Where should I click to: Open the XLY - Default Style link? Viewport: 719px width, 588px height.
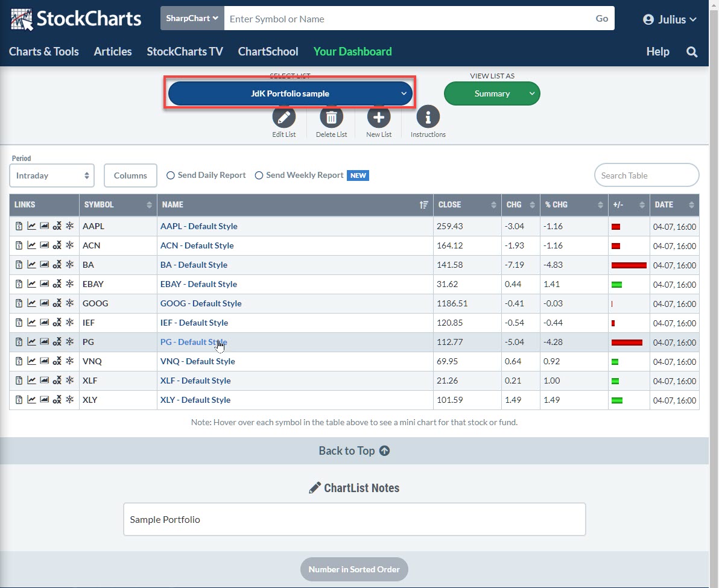(195, 400)
